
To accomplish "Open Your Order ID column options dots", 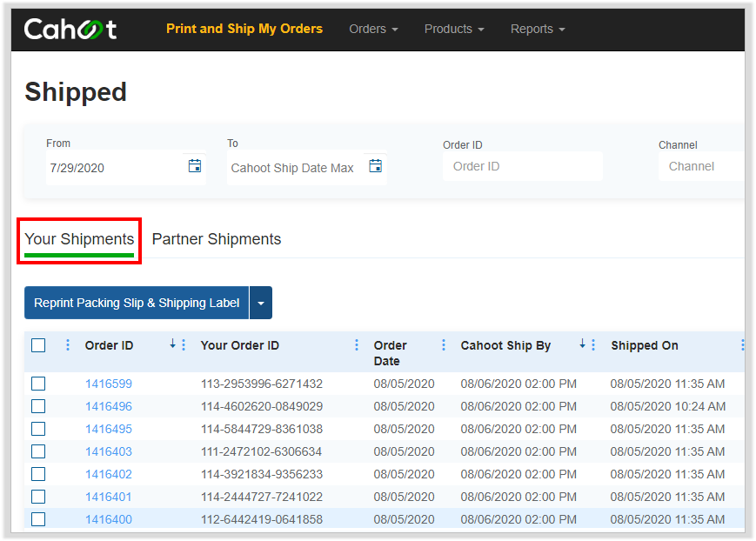I will coord(357,344).
